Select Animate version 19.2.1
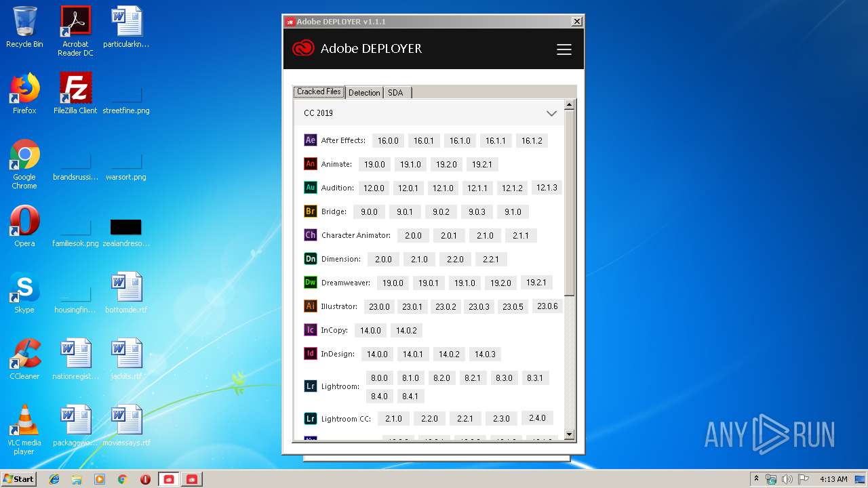Image resolution: width=868 pixels, height=488 pixels. click(x=482, y=164)
